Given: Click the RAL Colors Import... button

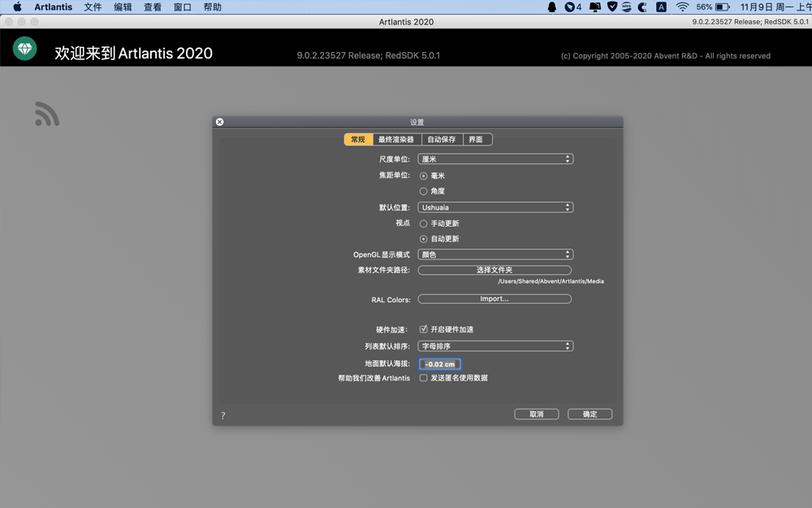Looking at the screenshot, I should pos(495,299).
